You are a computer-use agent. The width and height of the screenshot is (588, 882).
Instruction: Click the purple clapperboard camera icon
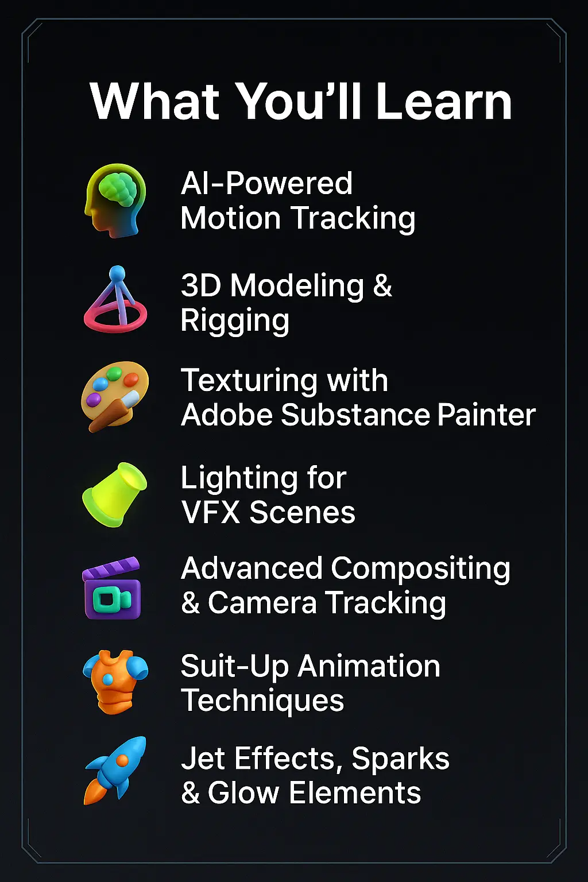pos(112,587)
